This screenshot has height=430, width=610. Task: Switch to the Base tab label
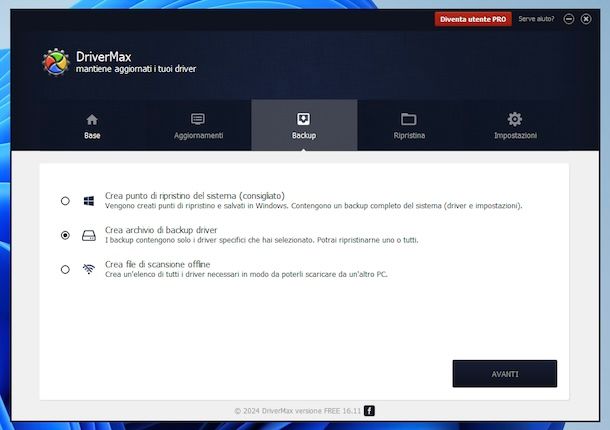coord(92,135)
